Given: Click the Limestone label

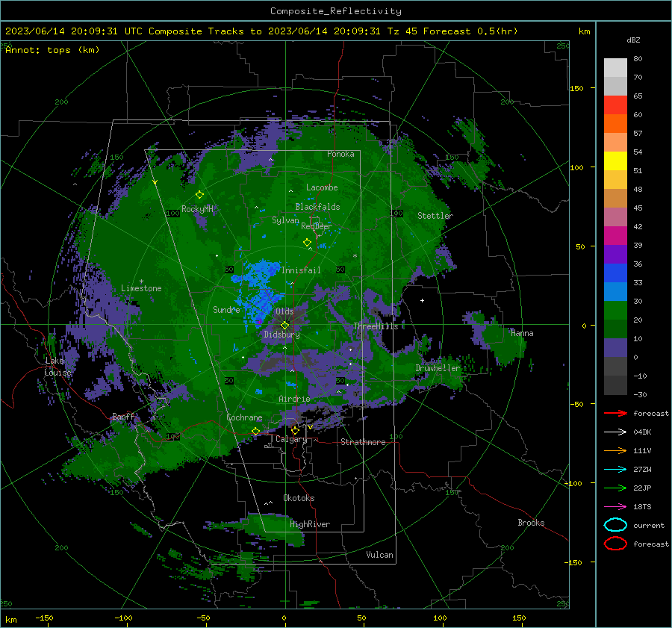Looking at the screenshot, I should coord(141,288).
